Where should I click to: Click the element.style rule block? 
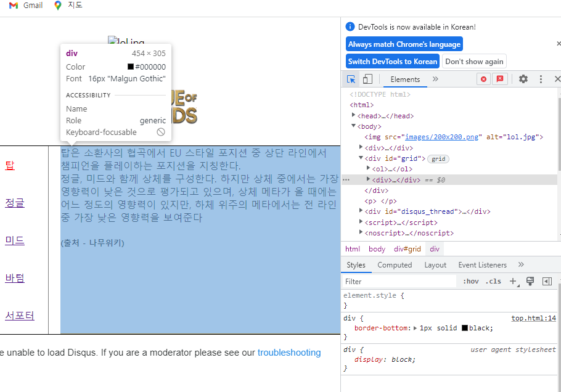pos(450,300)
